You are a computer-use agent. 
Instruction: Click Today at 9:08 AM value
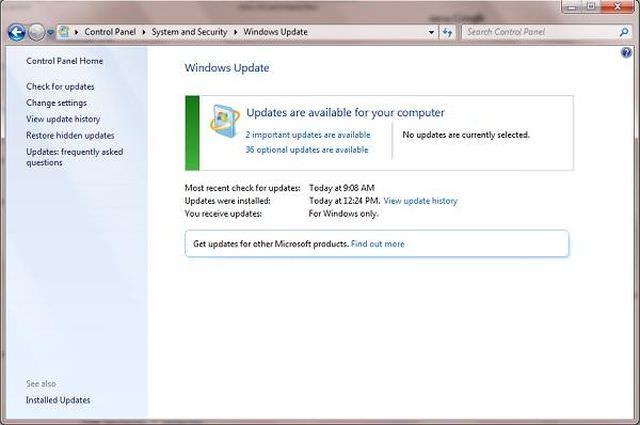pos(342,188)
